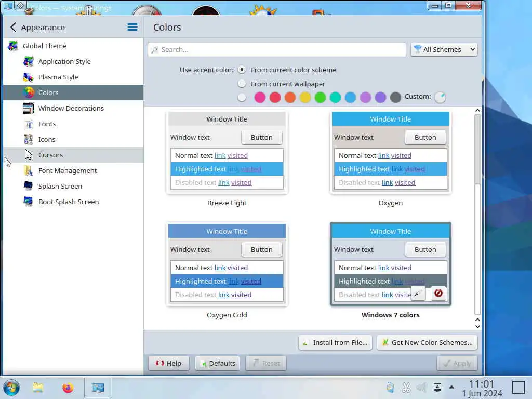Pick the pink accent color
This screenshot has height=399, width=532.
tap(260, 97)
